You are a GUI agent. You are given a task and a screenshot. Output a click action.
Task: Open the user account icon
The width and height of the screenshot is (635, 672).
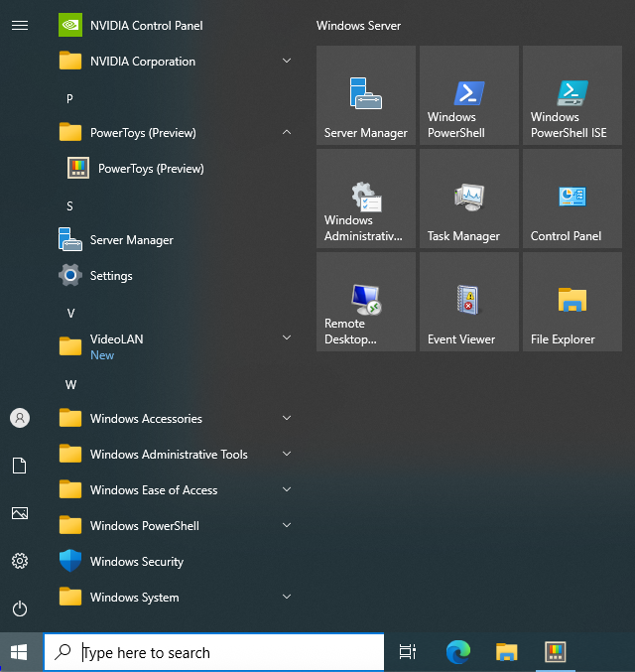(x=20, y=418)
